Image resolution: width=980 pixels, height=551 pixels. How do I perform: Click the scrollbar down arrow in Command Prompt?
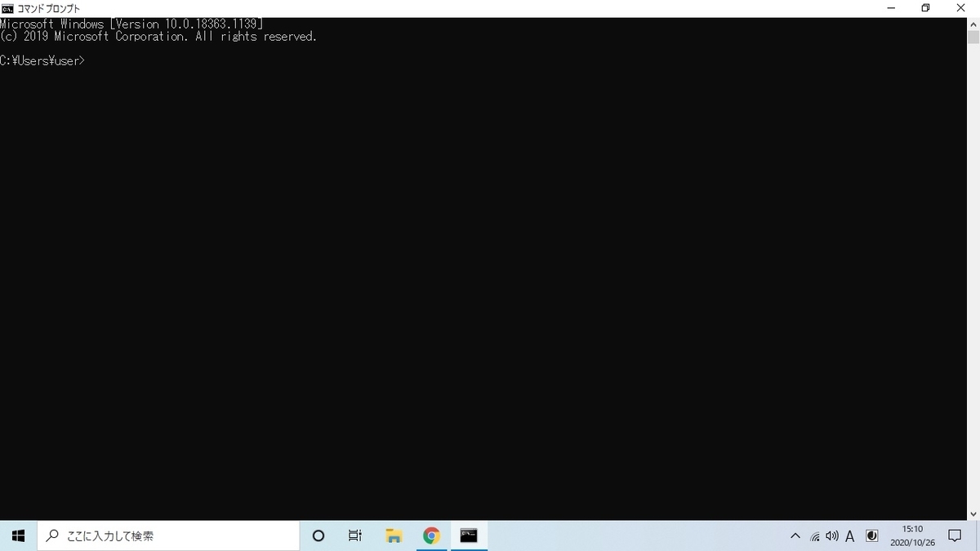click(973, 513)
